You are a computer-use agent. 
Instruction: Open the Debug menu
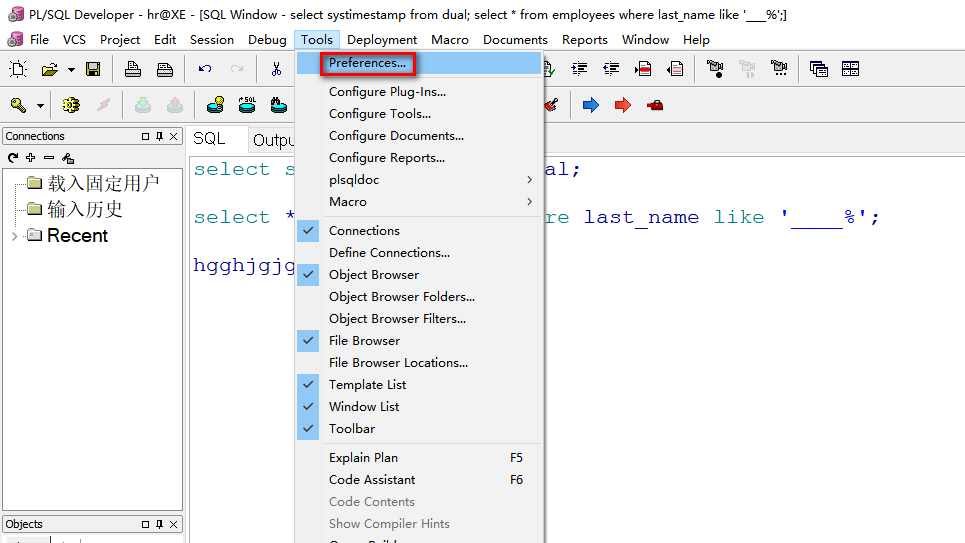[x=267, y=39]
